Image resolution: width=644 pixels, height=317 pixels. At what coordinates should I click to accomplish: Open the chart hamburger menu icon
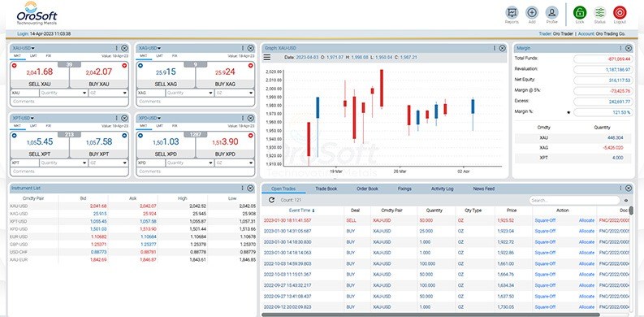point(267,58)
